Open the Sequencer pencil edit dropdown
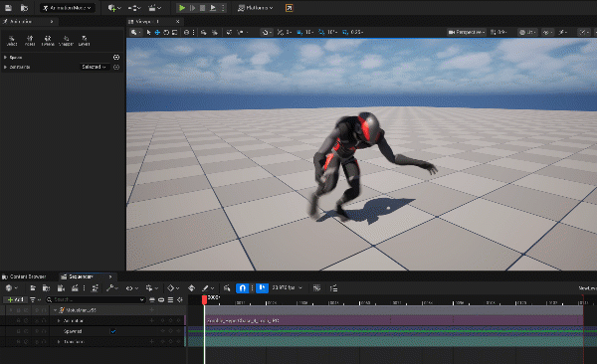This screenshot has height=364, width=597. [208, 287]
